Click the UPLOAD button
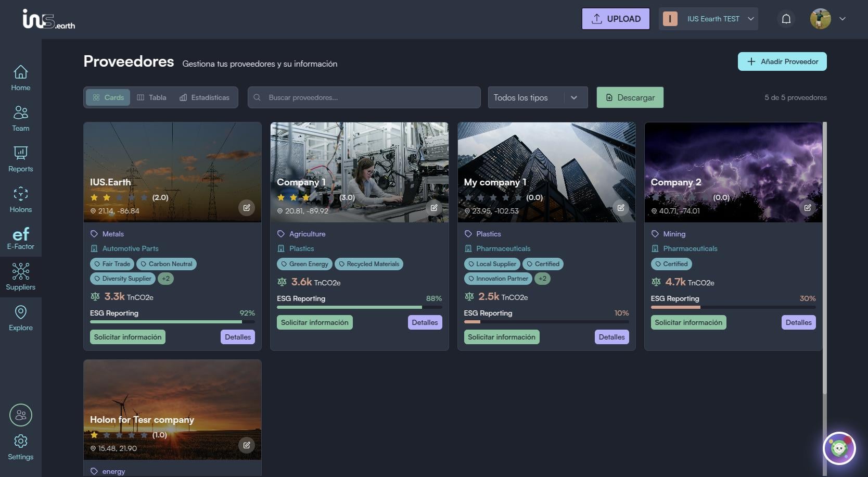 click(616, 19)
